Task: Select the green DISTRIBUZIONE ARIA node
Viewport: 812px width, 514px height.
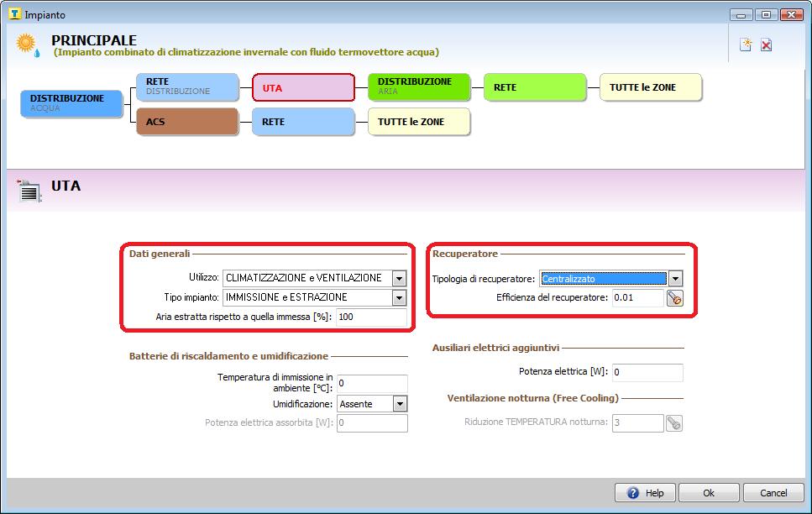Action: 419,87
